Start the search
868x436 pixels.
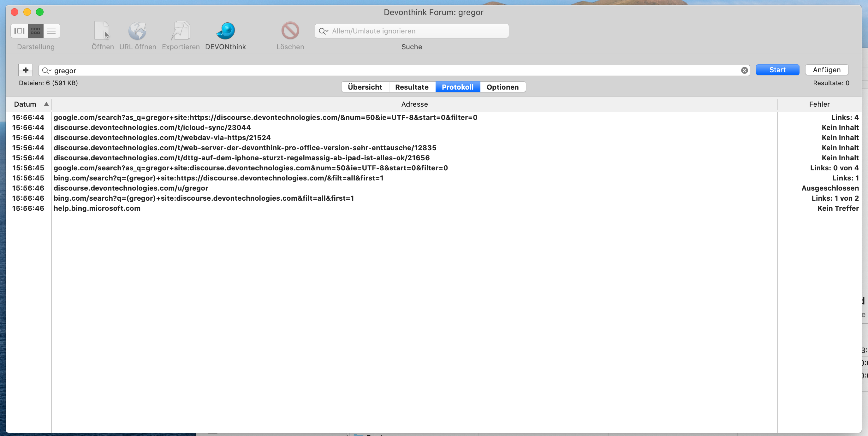point(777,70)
